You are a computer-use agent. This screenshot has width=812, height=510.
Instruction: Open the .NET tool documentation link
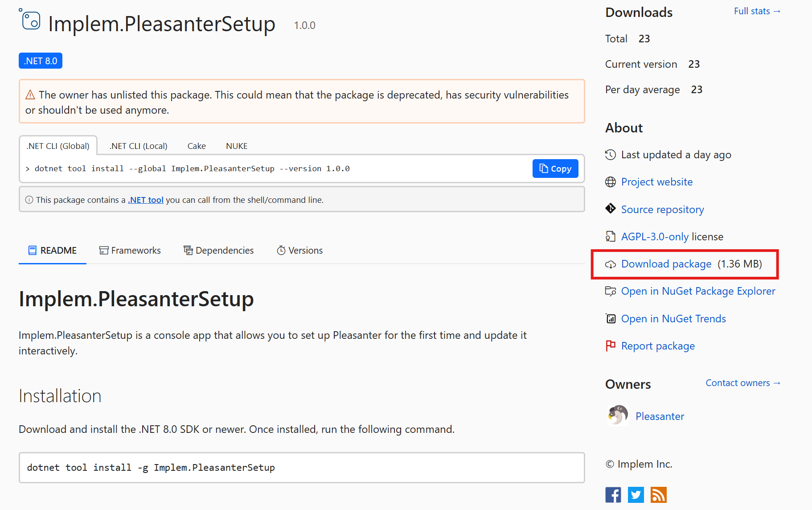click(x=146, y=200)
